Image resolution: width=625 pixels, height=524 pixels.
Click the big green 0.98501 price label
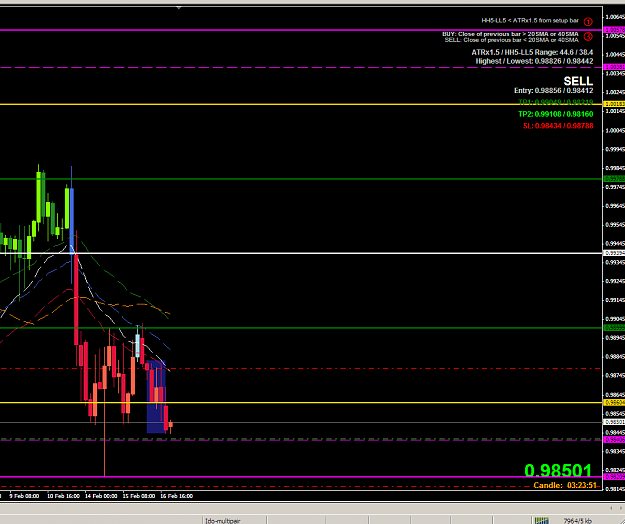[558, 470]
